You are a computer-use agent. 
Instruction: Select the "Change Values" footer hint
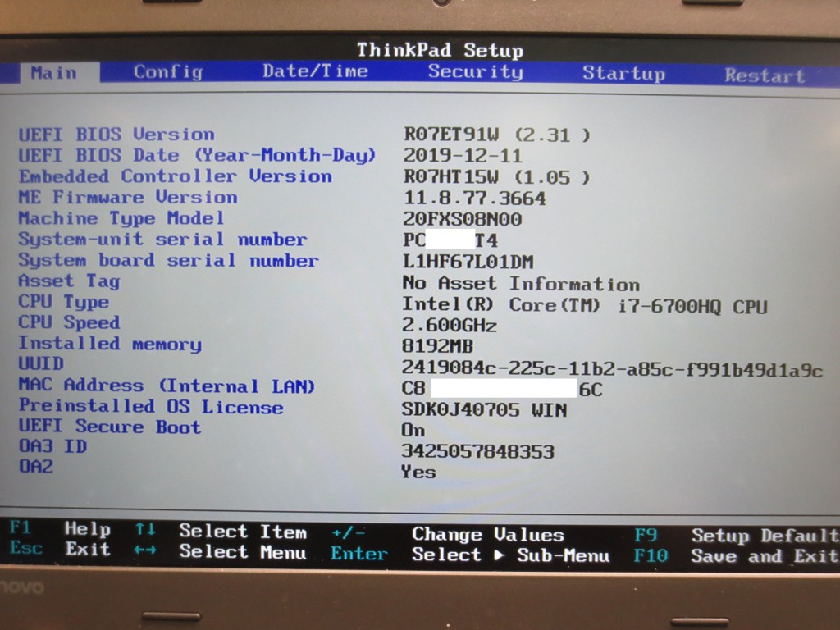coord(488,535)
